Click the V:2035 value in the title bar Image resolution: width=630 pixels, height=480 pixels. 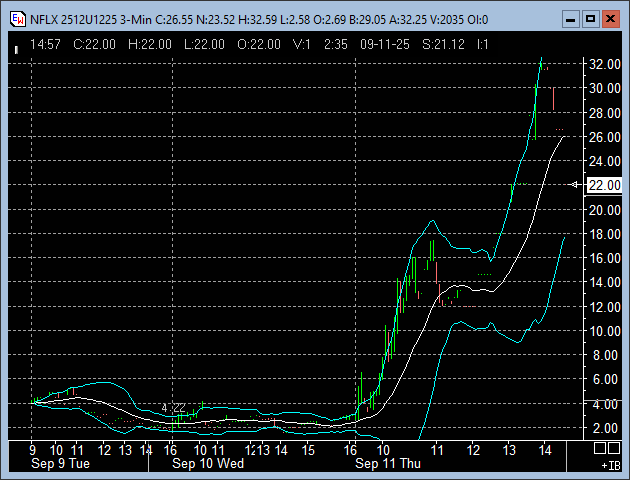tap(447, 20)
